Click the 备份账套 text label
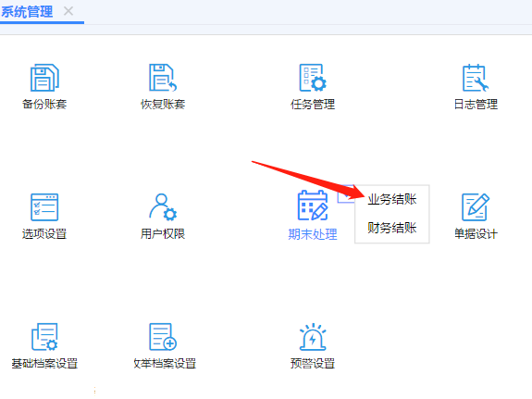 (x=44, y=104)
